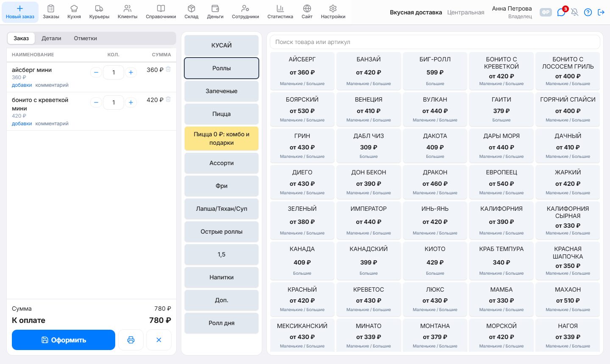Switch to the Отметки tab
This screenshot has width=610, height=364.
coord(86,38)
